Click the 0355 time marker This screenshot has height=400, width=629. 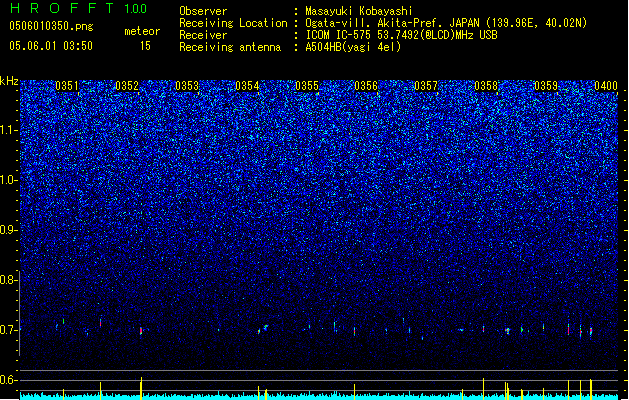(307, 86)
